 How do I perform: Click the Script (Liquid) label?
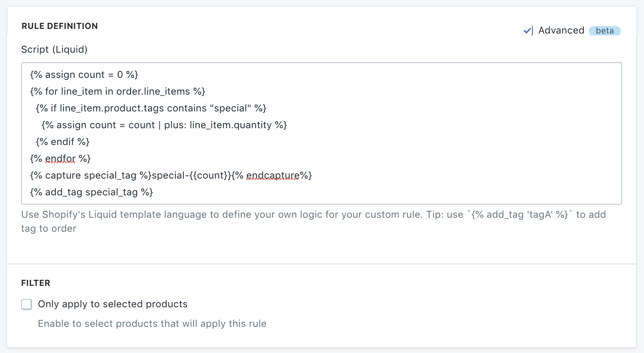click(55, 49)
